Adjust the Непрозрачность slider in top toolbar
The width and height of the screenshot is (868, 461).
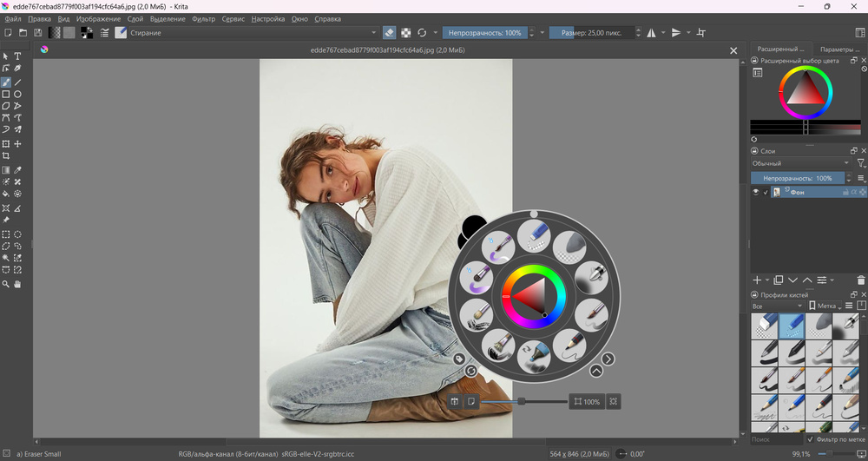point(484,33)
